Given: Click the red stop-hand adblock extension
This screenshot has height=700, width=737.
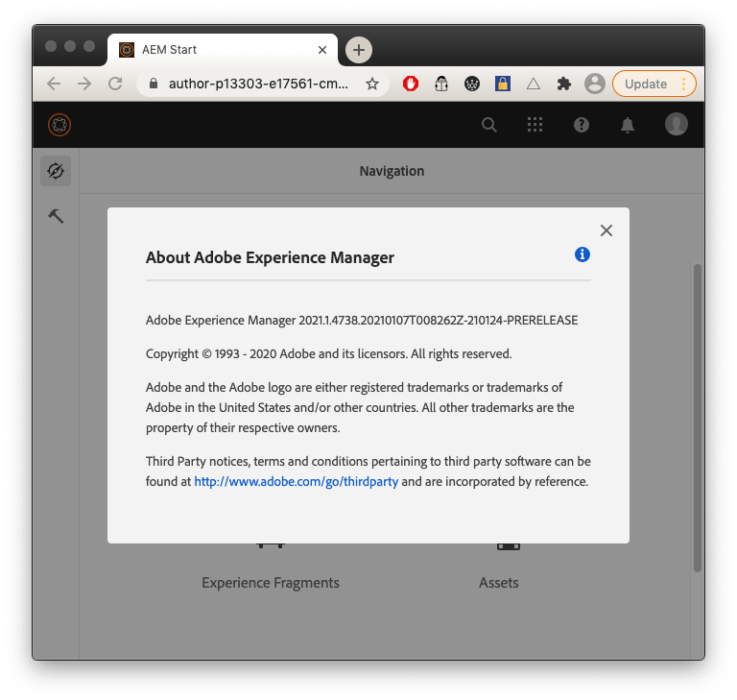Looking at the screenshot, I should [x=411, y=84].
